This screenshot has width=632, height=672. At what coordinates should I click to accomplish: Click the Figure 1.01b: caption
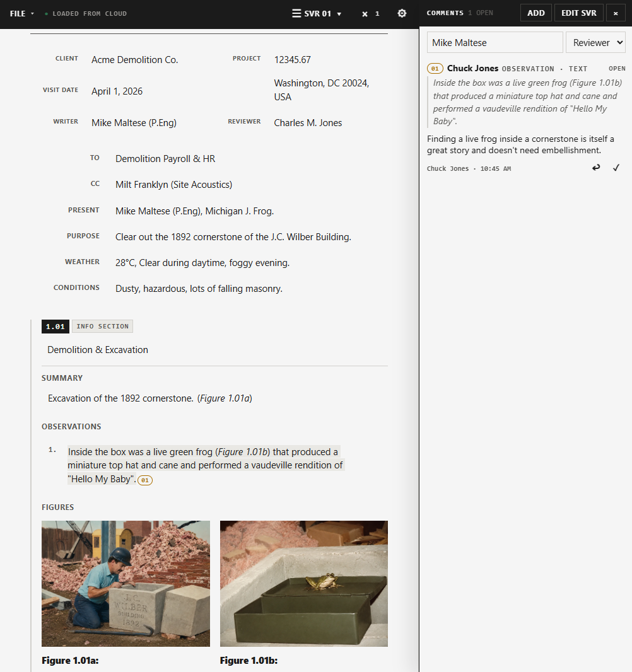coord(249,661)
